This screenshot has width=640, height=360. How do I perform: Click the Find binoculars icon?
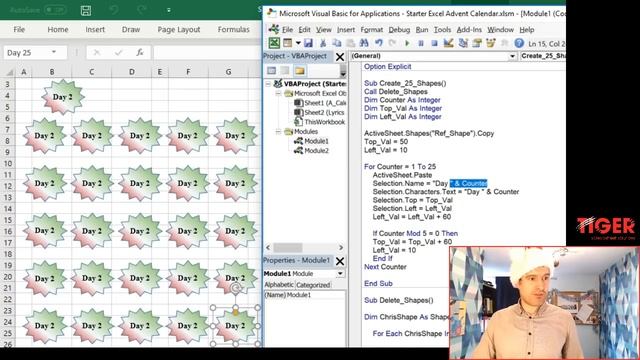pos(364,43)
